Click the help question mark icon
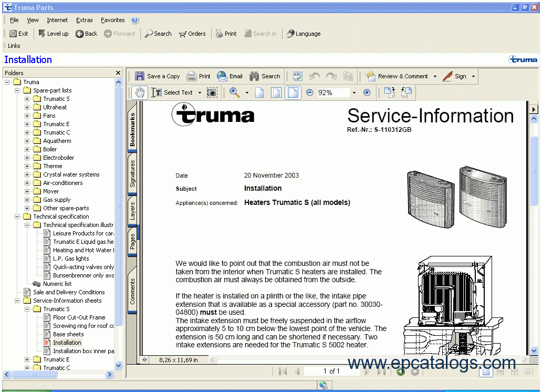 click(x=135, y=20)
